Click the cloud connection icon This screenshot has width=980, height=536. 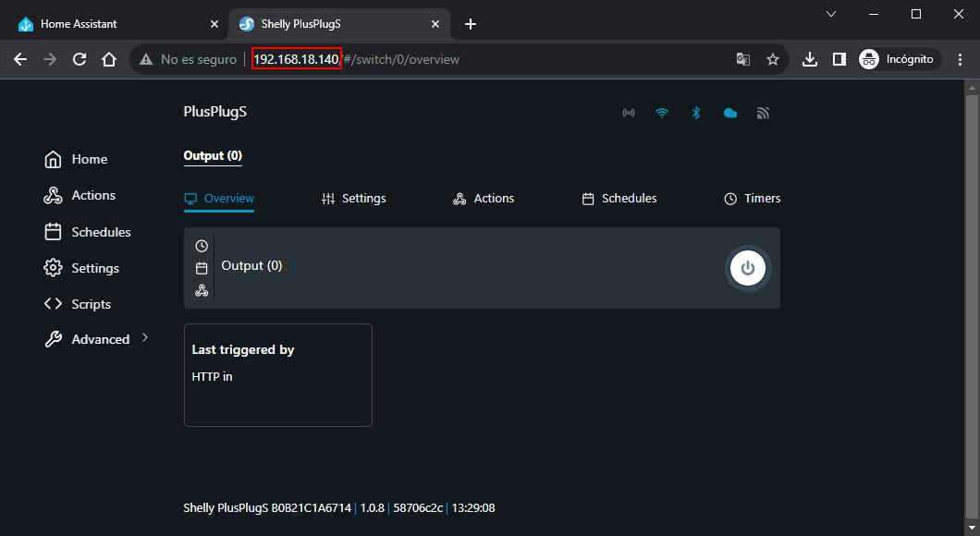pos(730,113)
